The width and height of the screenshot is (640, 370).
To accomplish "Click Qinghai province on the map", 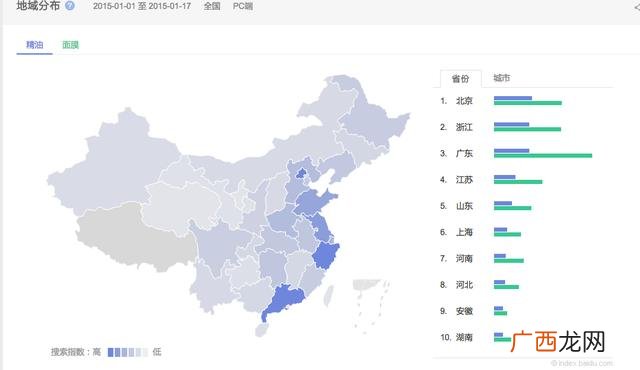I will [182, 208].
